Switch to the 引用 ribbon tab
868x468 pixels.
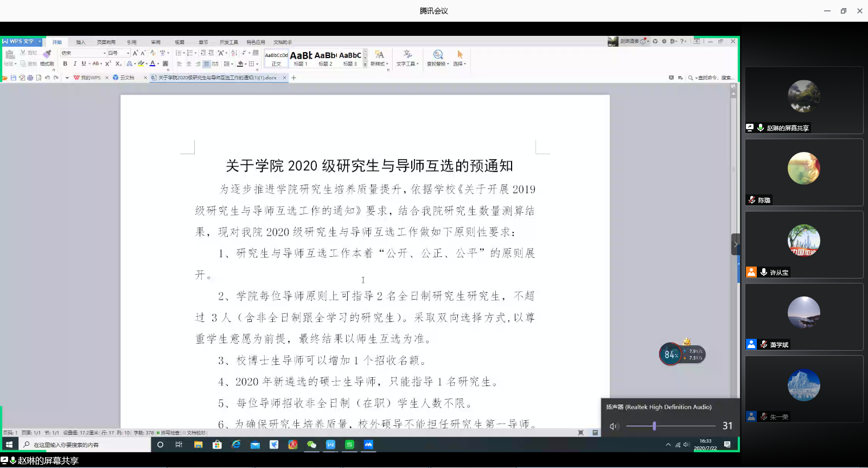coord(132,42)
